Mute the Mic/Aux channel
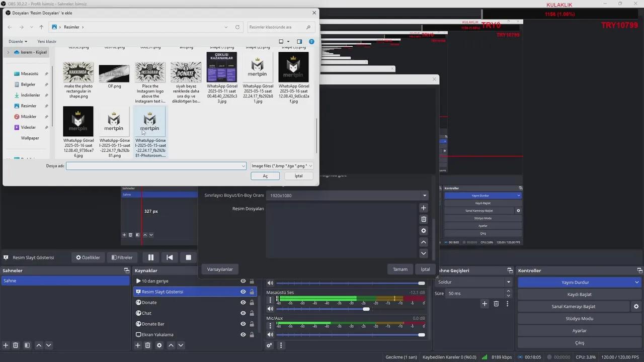Image resolution: width=644 pixels, height=362 pixels. (x=270, y=334)
